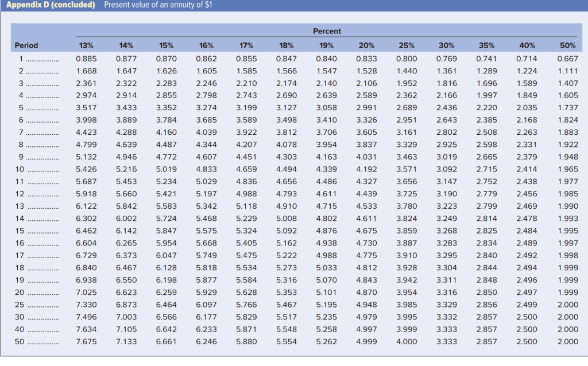Select the 25% column header

[407, 45]
